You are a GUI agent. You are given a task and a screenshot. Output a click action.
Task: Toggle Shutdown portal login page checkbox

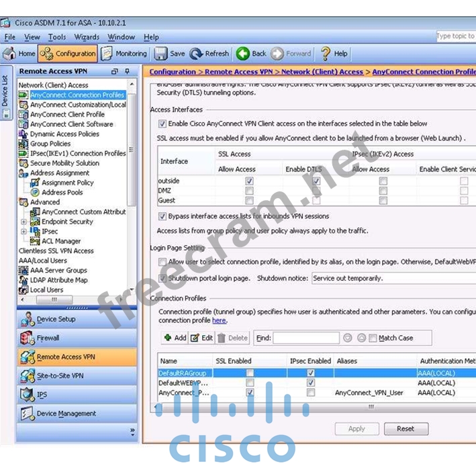pyautogui.click(x=162, y=278)
